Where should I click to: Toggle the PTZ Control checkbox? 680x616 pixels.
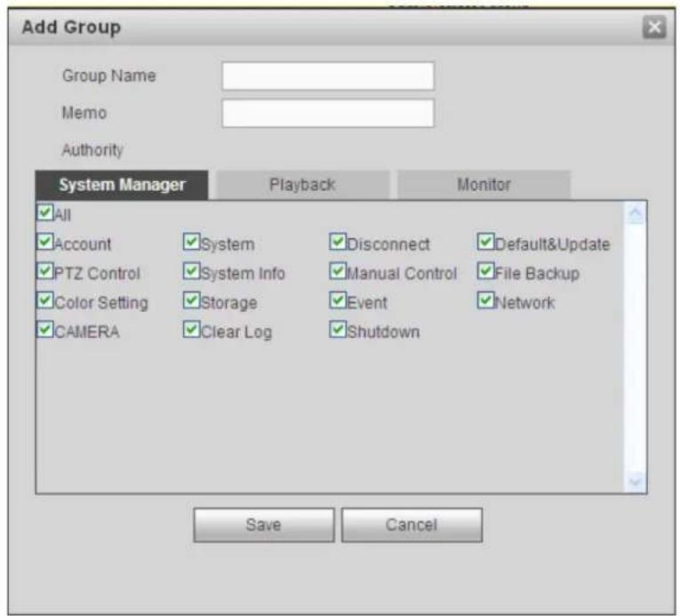45,271
